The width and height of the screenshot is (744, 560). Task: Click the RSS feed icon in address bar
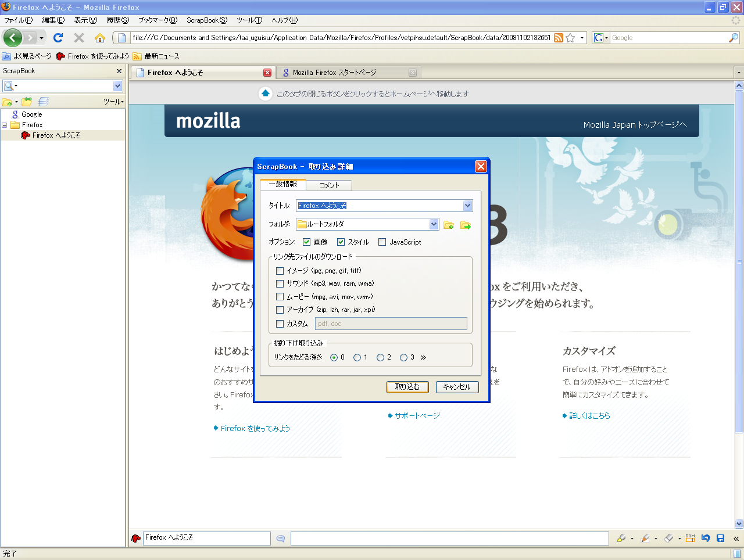click(558, 38)
